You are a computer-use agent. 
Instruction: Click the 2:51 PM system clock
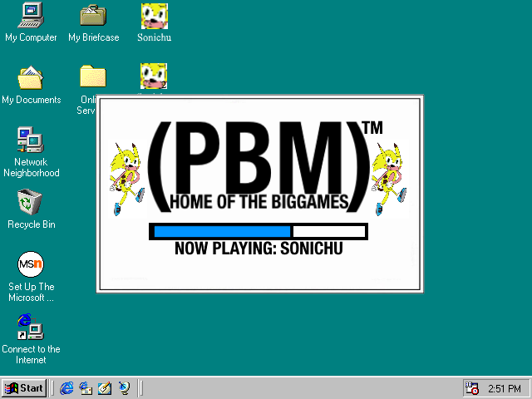pyautogui.click(x=505, y=388)
